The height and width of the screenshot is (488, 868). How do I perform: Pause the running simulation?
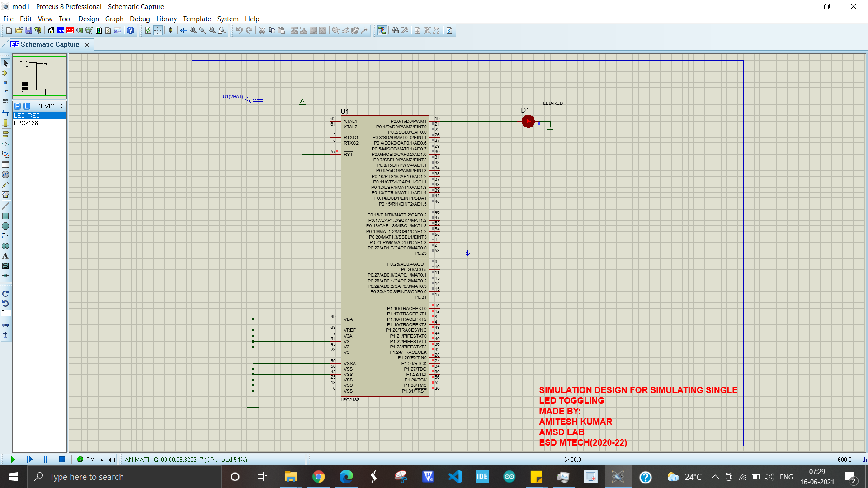click(x=45, y=459)
